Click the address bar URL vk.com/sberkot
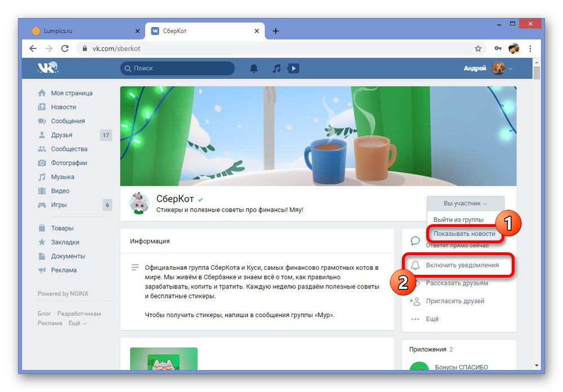The image size is (563, 392). (x=117, y=48)
